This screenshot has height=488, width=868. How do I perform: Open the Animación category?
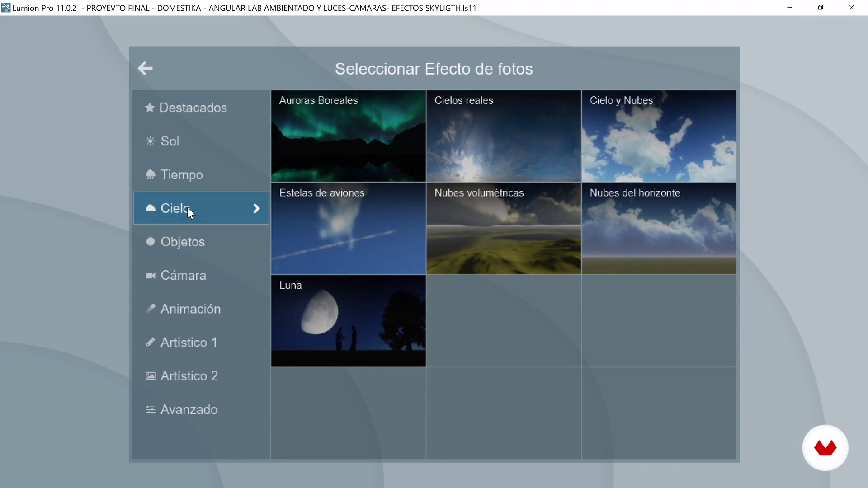[x=201, y=309]
